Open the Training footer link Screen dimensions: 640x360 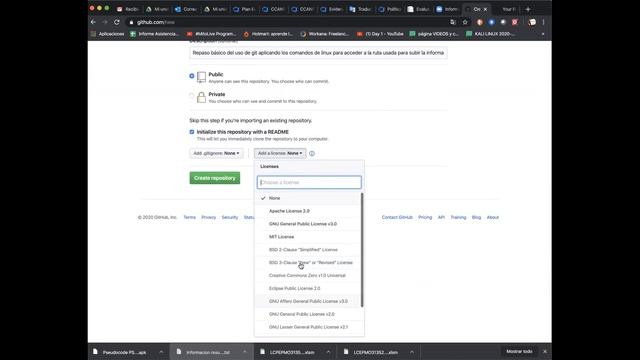(458, 217)
